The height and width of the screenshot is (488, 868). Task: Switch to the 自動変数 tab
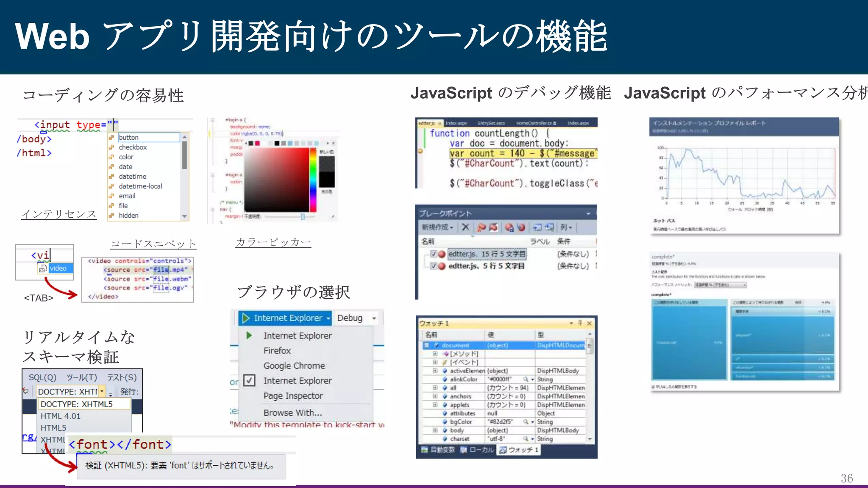coord(438,450)
